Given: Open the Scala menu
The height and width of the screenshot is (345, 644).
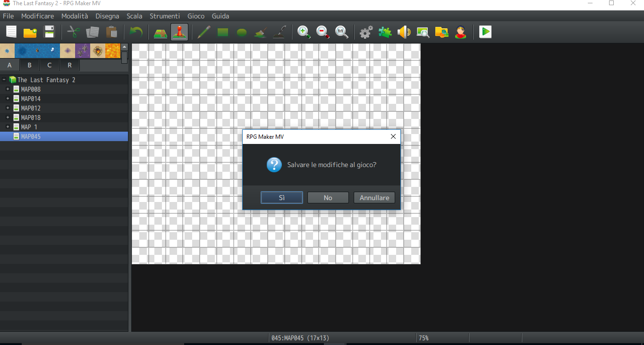Looking at the screenshot, I should 135,16.
